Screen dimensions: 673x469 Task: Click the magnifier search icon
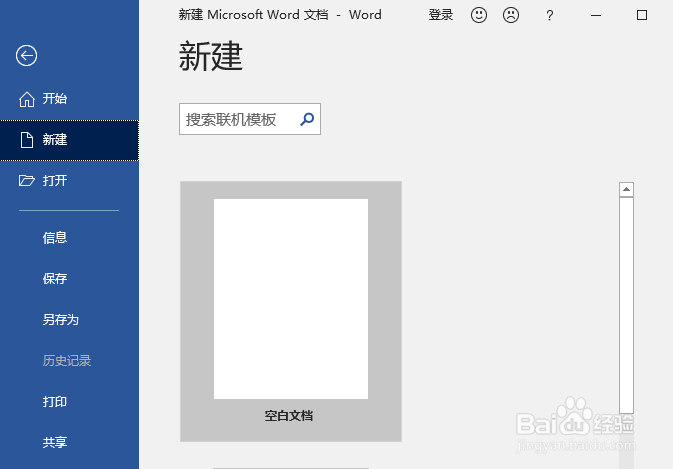(307, 119)
